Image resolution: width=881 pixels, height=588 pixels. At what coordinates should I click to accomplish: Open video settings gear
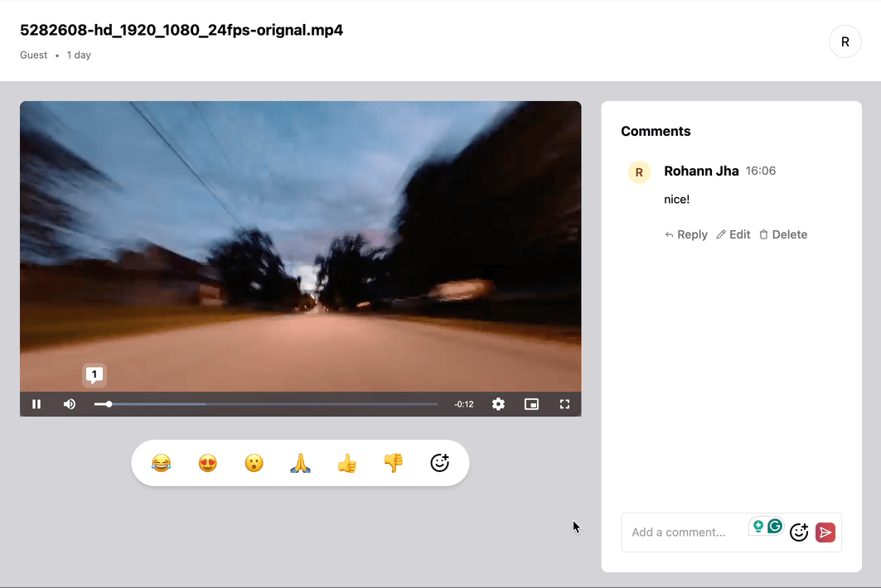[498, 404]
